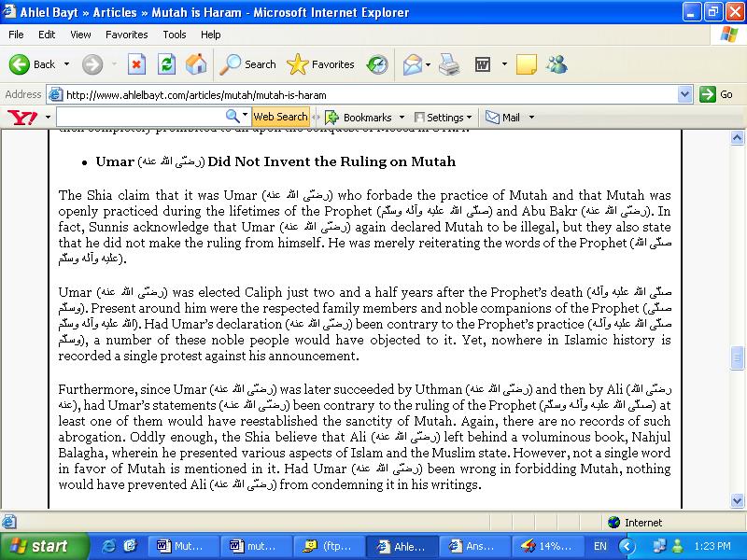Viewport: 747px width, 560px height.
Task: Click the page icon in the address bar
Action: (56, 94)
